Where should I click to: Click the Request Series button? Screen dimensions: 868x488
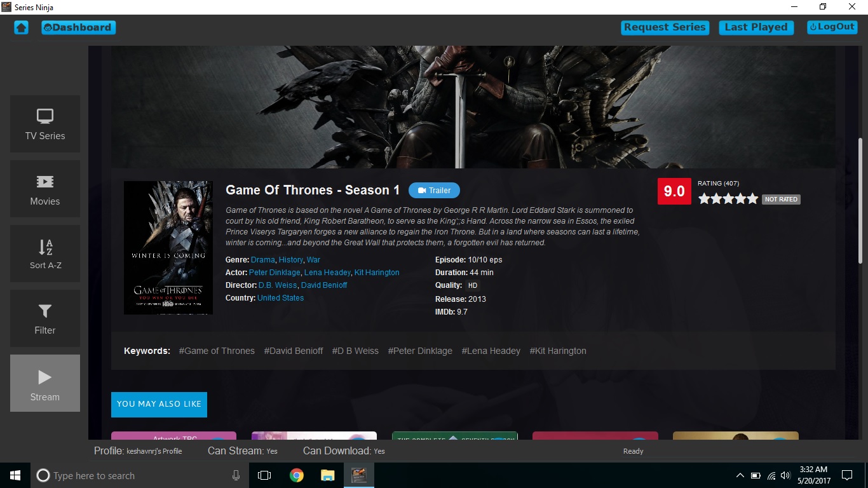[x=665, y=27]
